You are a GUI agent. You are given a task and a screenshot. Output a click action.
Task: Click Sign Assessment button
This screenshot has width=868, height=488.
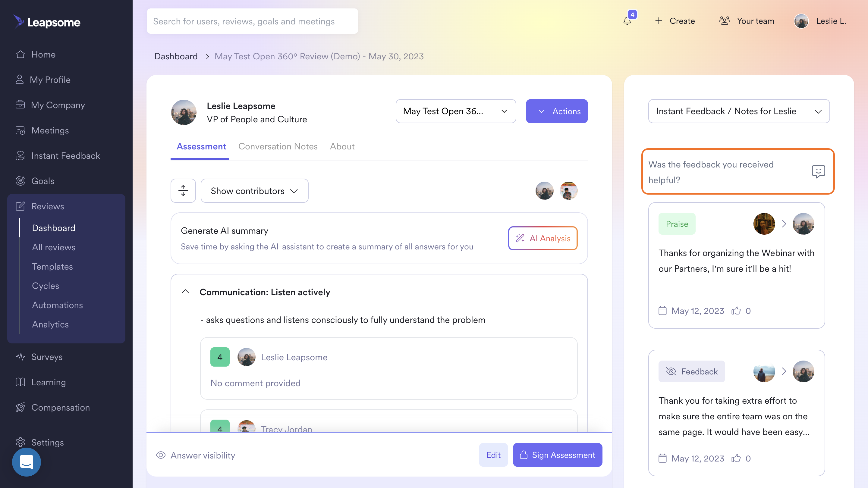click(557, 455)
